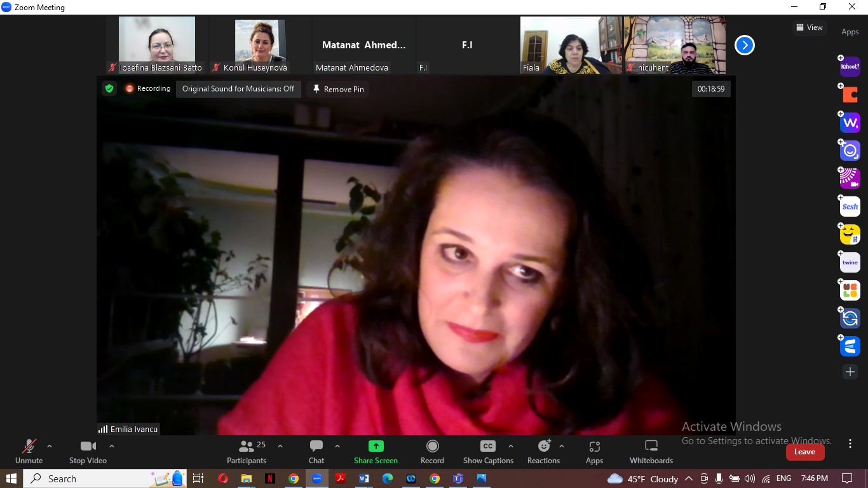Open Microsoft Teams from the taskbar

[458, 478]
